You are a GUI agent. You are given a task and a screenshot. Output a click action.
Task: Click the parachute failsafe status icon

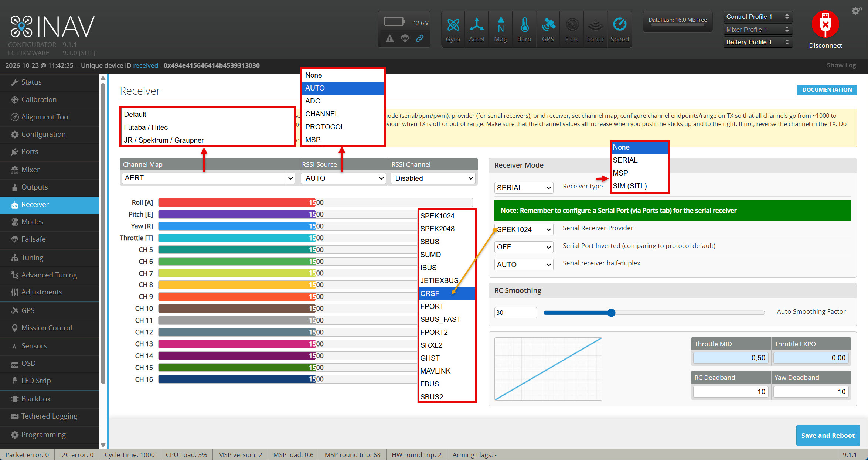(x=405, y=38)
